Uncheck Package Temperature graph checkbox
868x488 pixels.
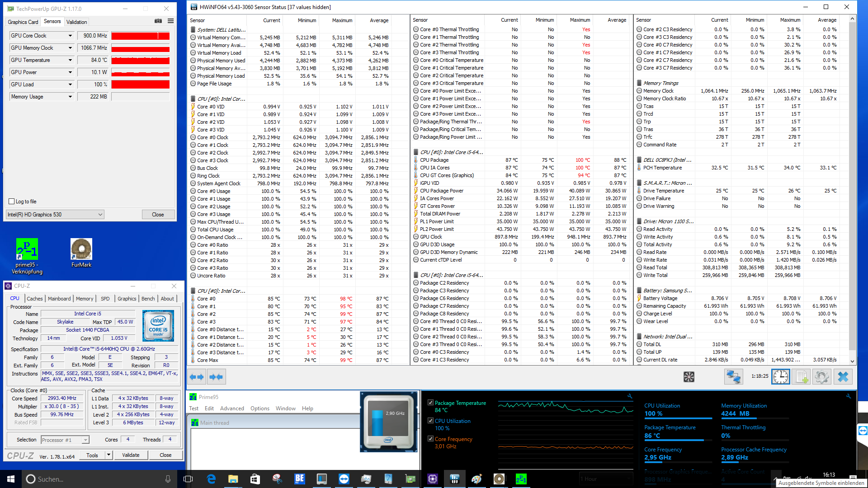[x=431, y=403]
